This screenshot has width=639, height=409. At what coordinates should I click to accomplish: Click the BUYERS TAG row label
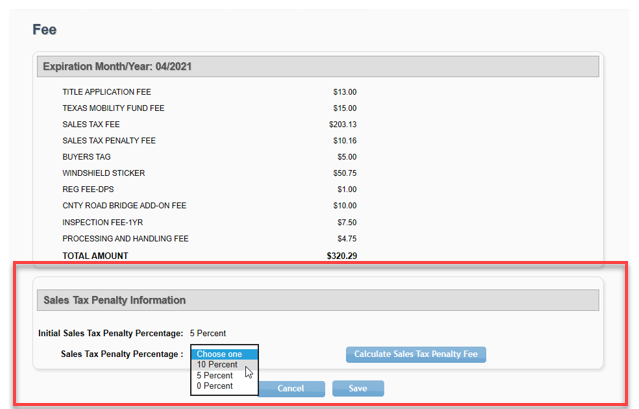(x=83, y=157)
